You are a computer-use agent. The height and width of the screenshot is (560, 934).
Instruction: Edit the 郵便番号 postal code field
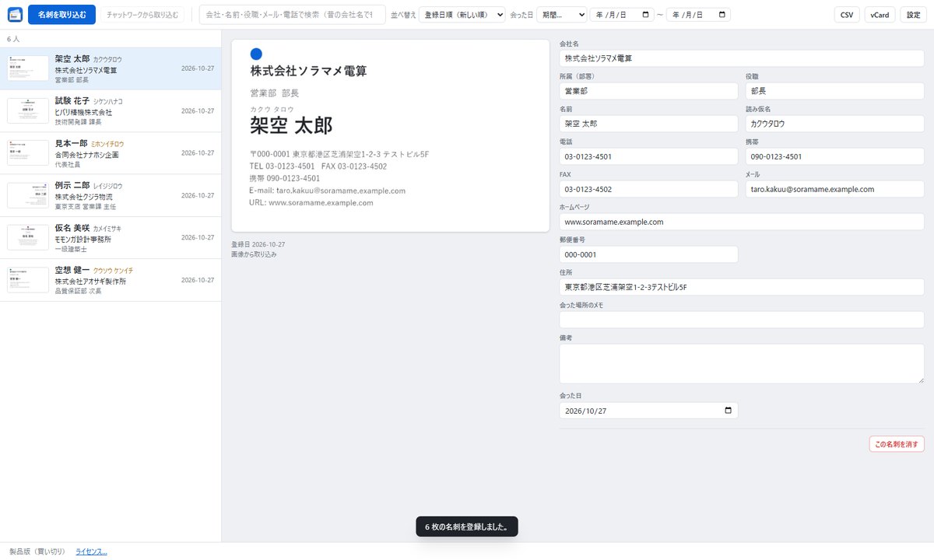(648, 254)
